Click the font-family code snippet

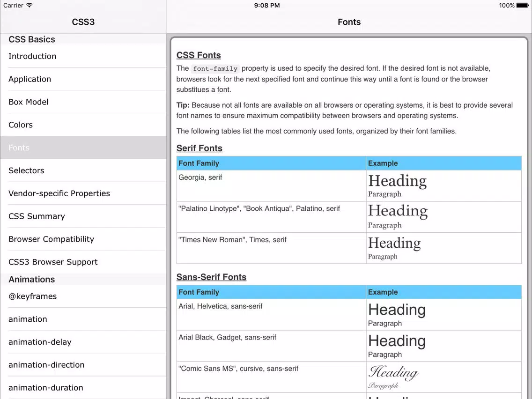point(215,68)
